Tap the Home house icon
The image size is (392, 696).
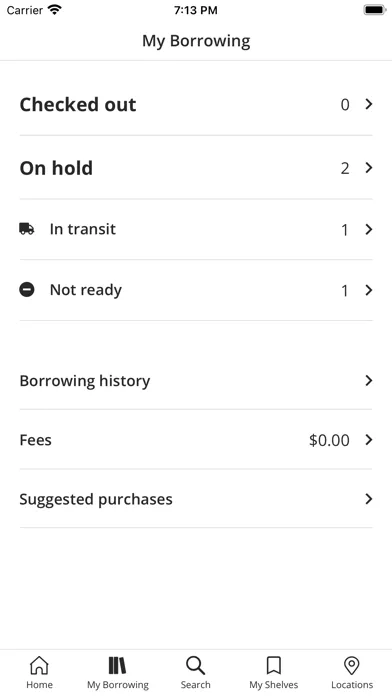click(x=39, y=665)
